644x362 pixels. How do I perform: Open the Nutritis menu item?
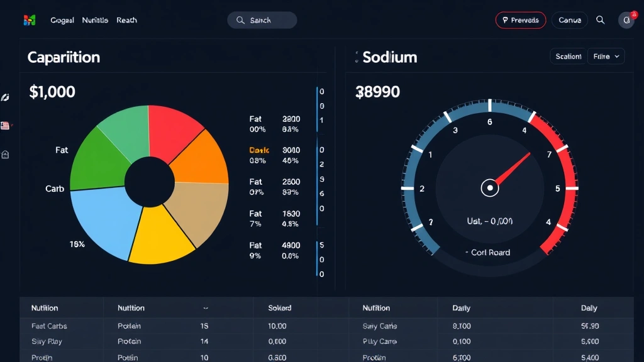[x=94, y=19]
